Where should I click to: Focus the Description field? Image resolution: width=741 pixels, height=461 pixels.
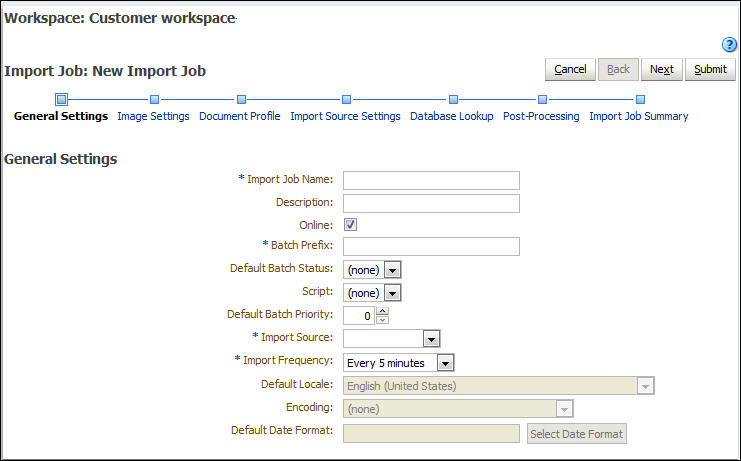(x=431, y=204)
